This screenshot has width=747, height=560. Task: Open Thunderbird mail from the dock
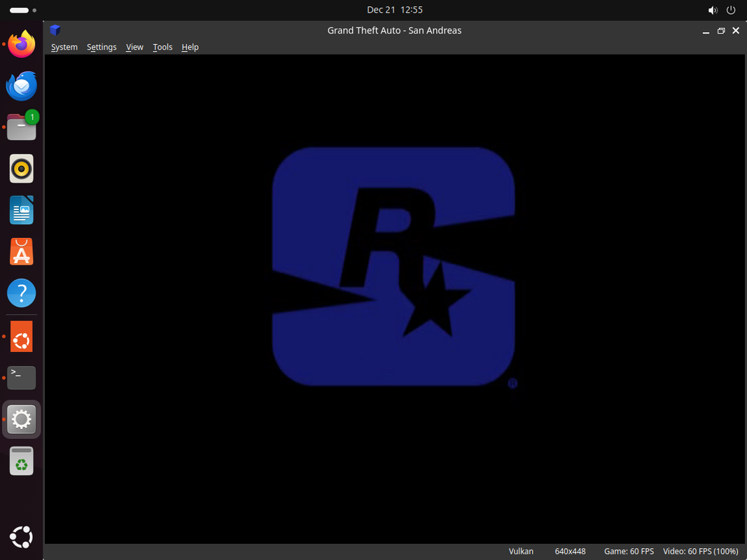pyautogui.click(x=22, y=85)
